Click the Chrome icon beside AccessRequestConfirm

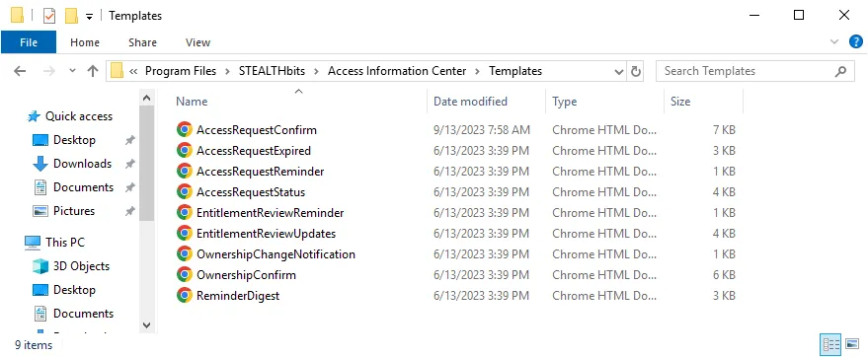point(185,130)
